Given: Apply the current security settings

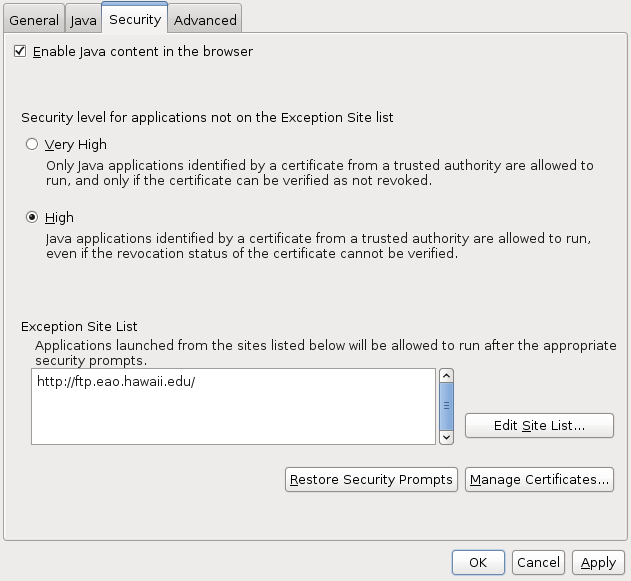Looking at the screenshot, I should 598,562.
